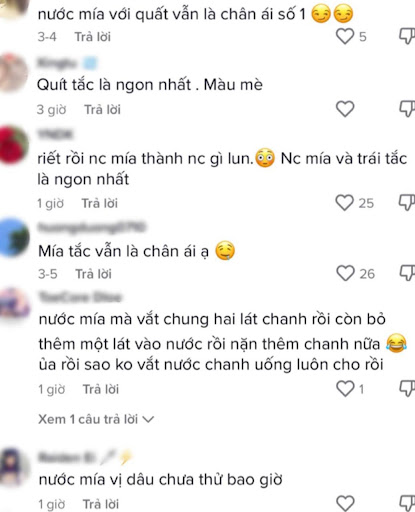
Task: Open the blue sky avatar profile
Action: click(x=14, y=237)
